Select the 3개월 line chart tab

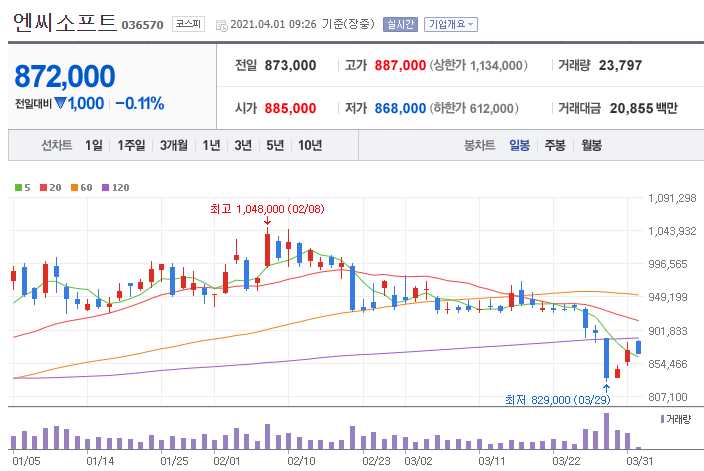[x=174, y=145]
